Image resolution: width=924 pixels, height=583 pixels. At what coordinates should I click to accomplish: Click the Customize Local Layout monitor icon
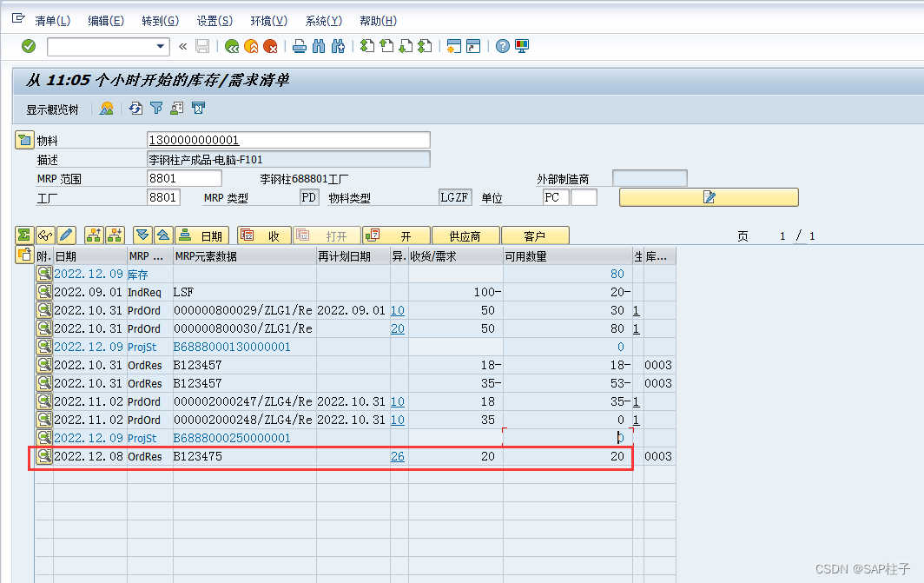pyautogui.click(x=522, y=46)
